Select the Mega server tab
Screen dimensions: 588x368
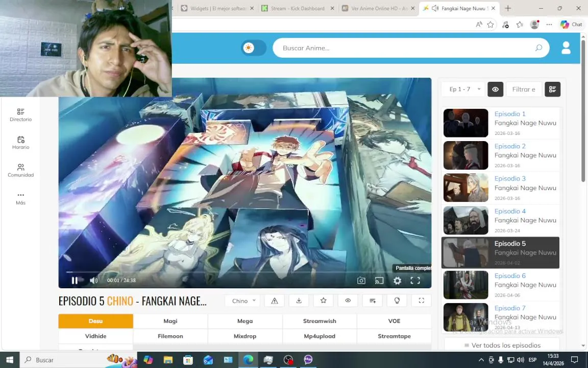click(245, 321)
